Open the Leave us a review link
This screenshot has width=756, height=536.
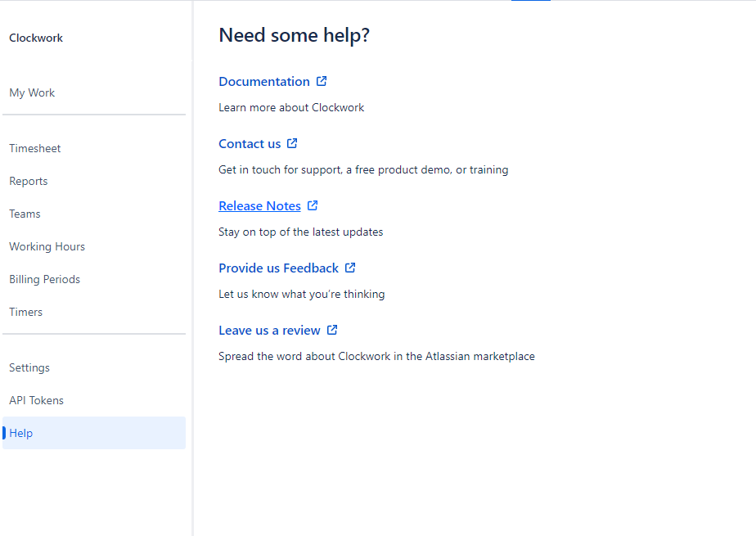click(269, 330)
